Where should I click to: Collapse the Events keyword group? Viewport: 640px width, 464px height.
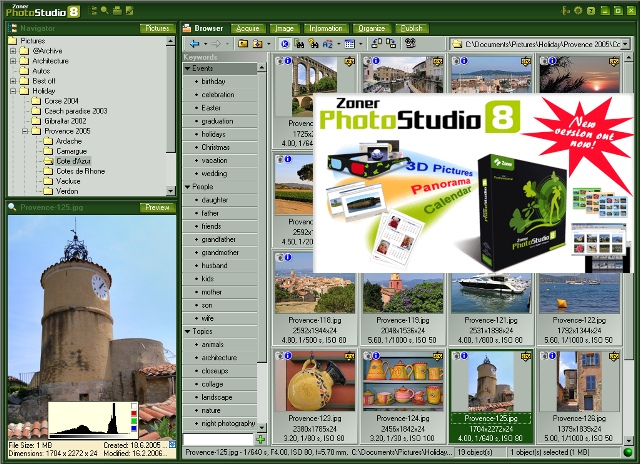(188, 69)
